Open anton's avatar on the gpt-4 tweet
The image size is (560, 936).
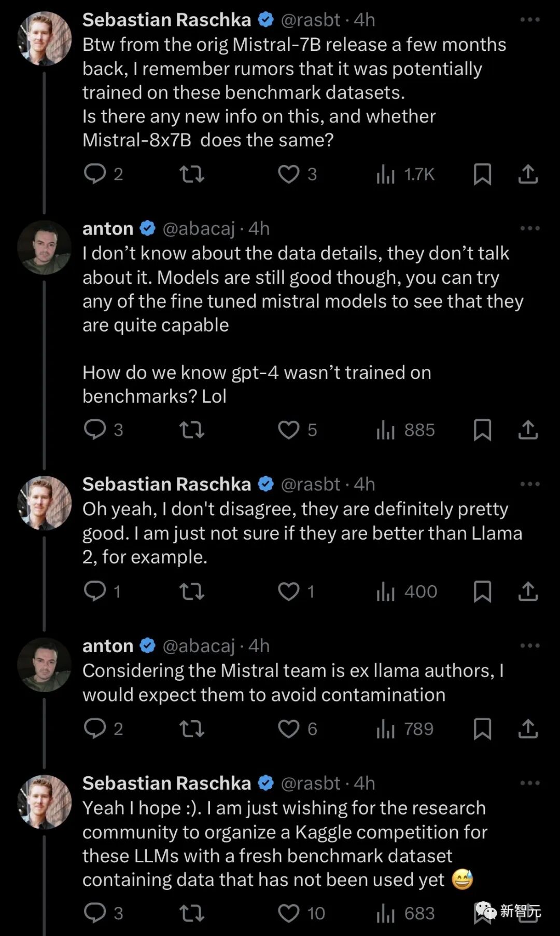click(44, 247)
